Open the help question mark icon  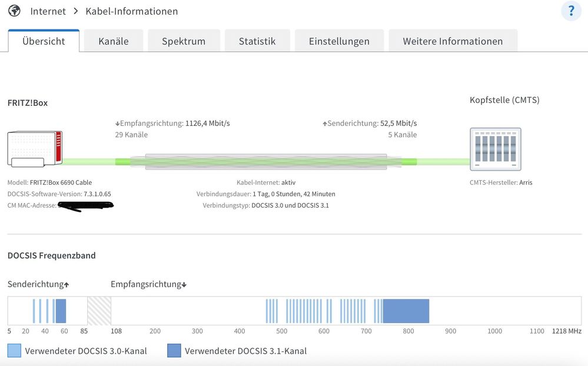pyautogui.click(x=570, y=11)
